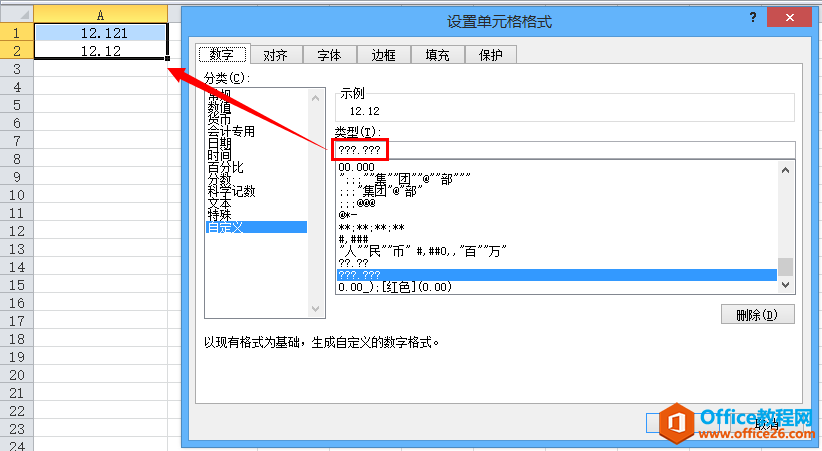Choose 会计专用 category in list
Viewport: 822px width, 451px height.
[231, 131]
